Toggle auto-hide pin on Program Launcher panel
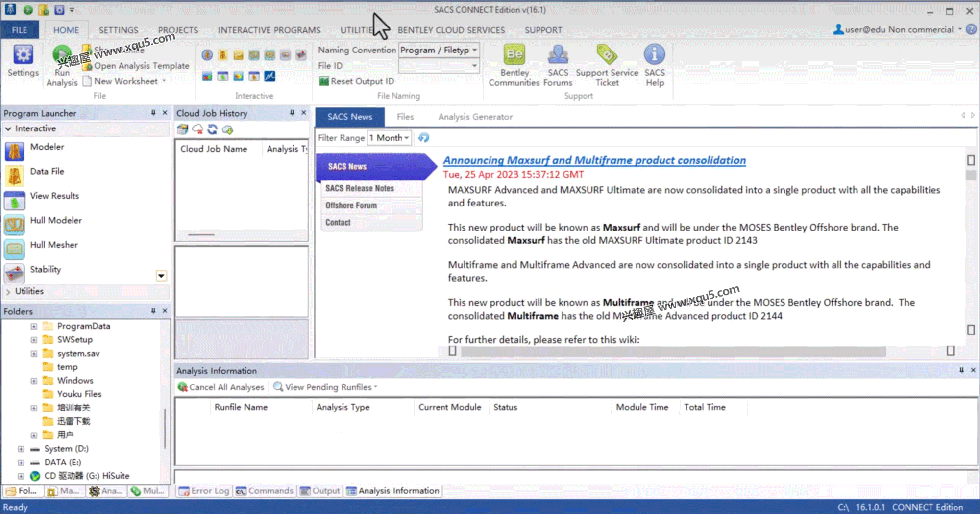980x514 pixels. [x=153, y=113]
